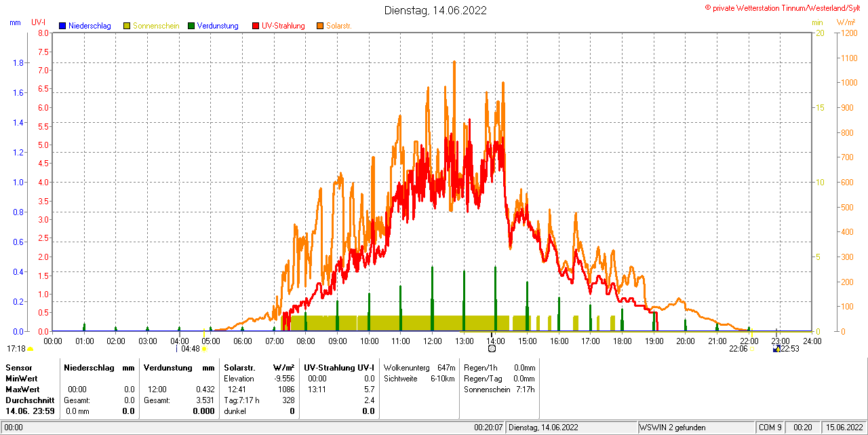868x435 pixels.
Task: Click the Niederschlag column header in table
Action: [88, 367]
